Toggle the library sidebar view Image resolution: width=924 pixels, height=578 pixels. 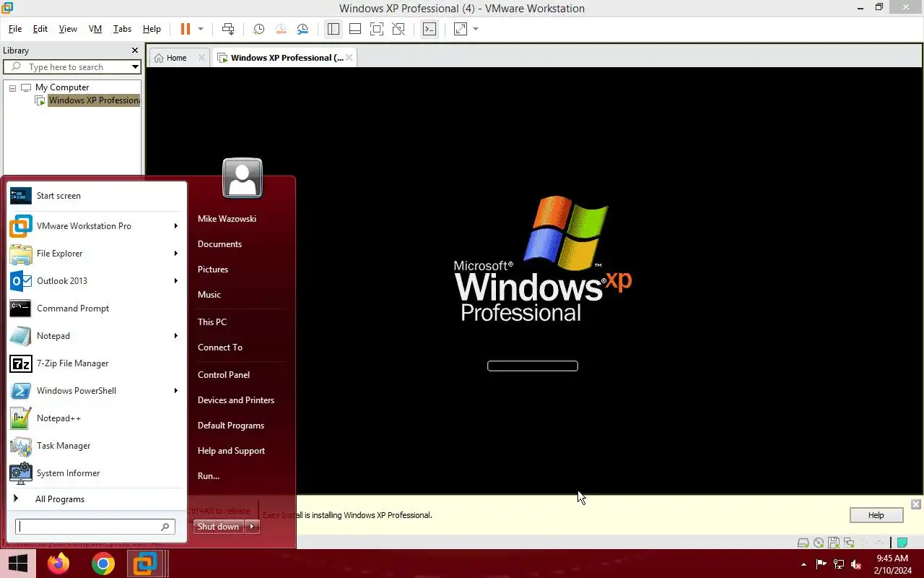333,29
